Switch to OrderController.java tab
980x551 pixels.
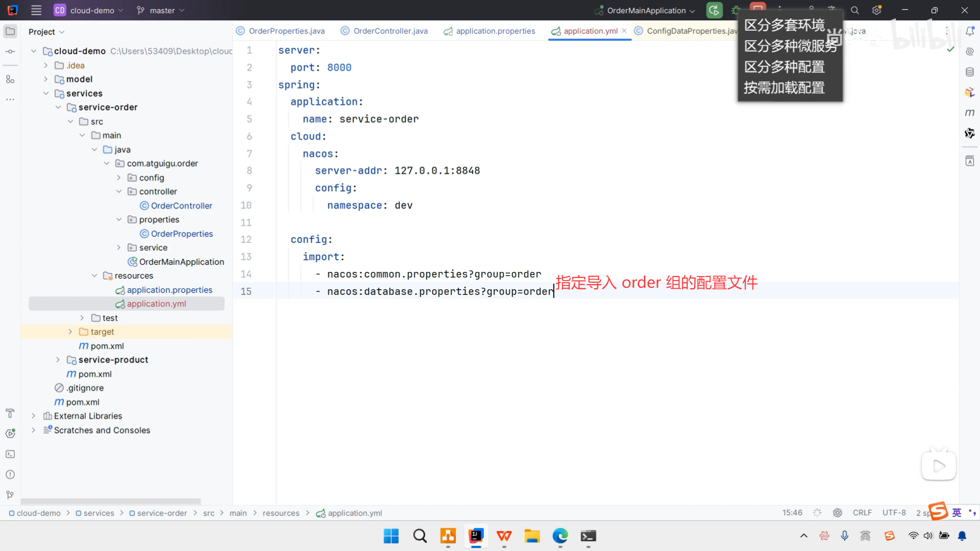coord(390,31)
